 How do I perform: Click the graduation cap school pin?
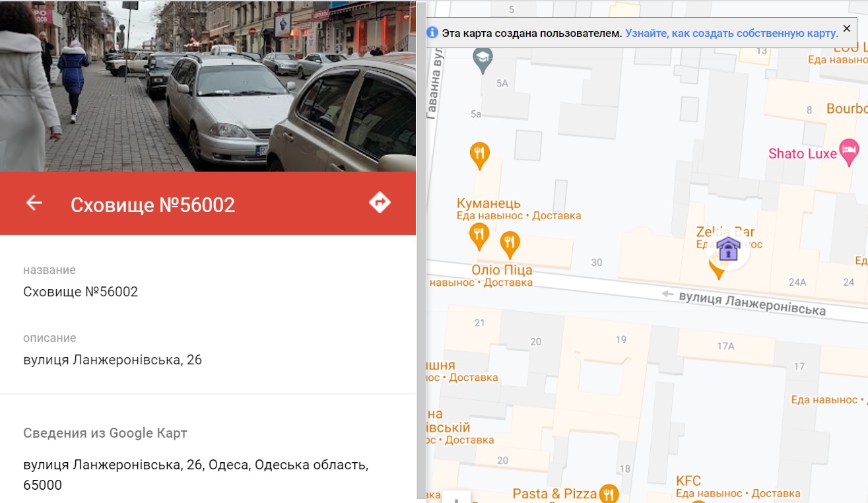click(x=484, y=59)
